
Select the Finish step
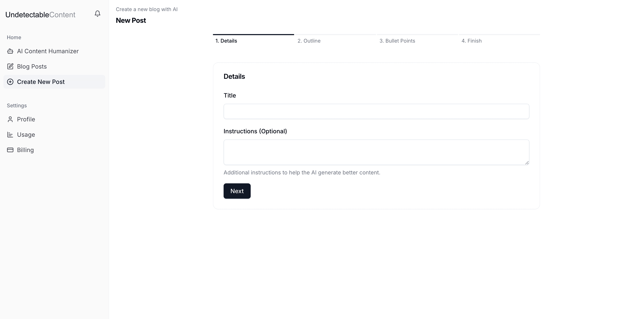click(x=471, y=40)
